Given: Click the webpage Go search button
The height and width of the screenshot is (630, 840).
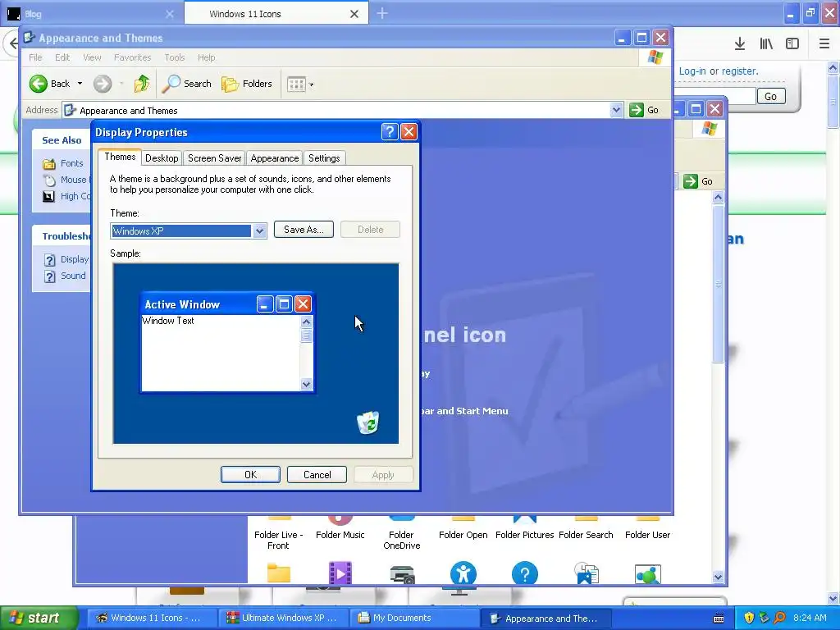Looking at the screenshot, I should [771, 97].
